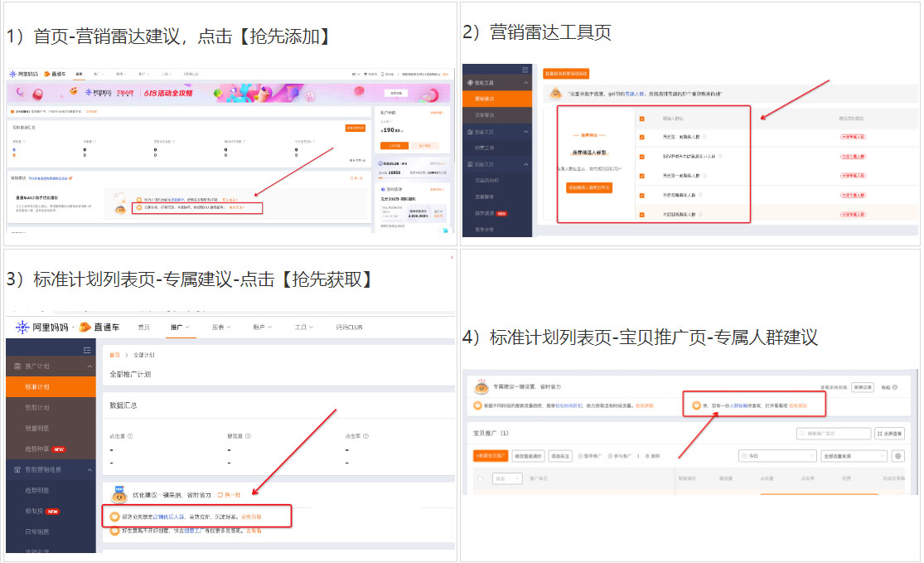Viewport: 924px width, 563px height.
Task: Select 首页 in the top navigation bar
Action: click(x=143, y=328)
